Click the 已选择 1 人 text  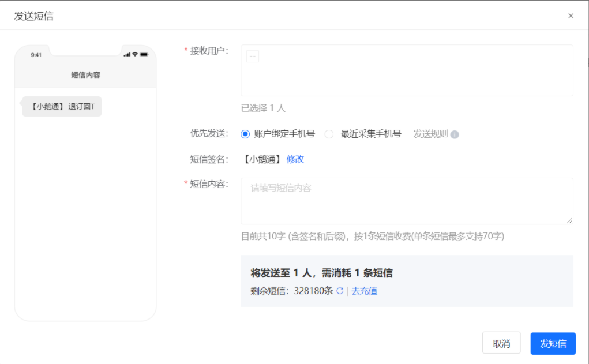(263, 108)
